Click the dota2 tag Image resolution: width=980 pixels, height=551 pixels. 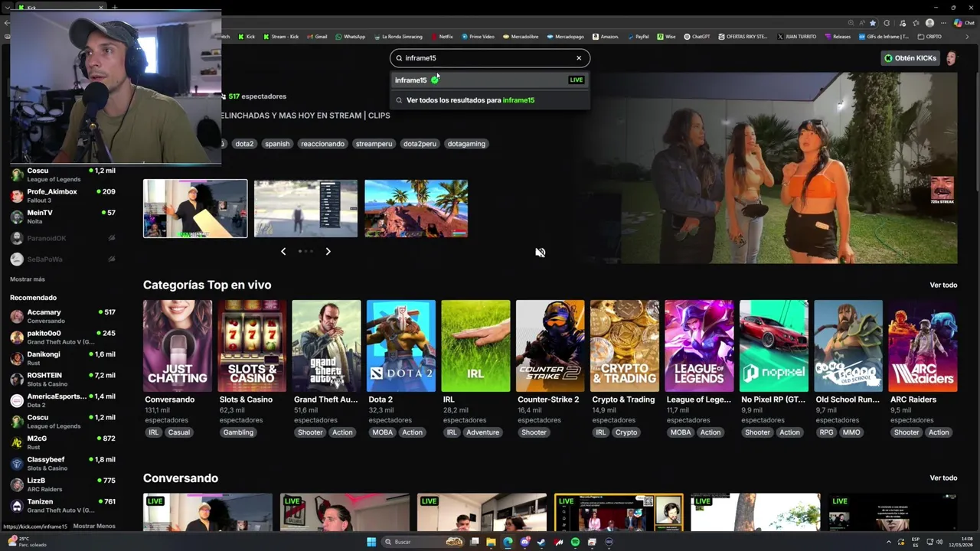(x=244, y=144)
